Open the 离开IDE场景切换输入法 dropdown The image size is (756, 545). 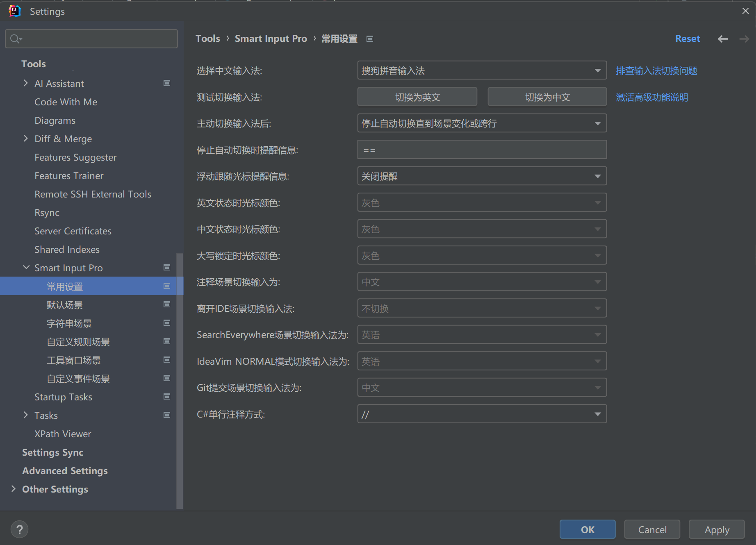point(482,309)
